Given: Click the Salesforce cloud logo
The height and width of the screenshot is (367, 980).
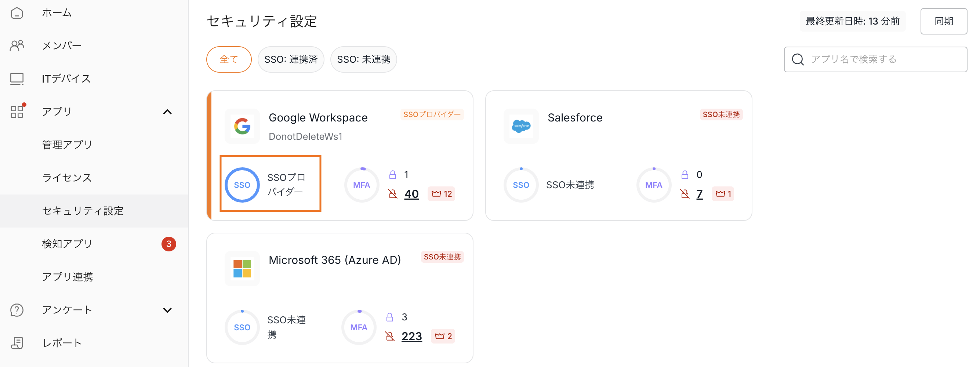Looking at the screenshot, I should (521, 126).
